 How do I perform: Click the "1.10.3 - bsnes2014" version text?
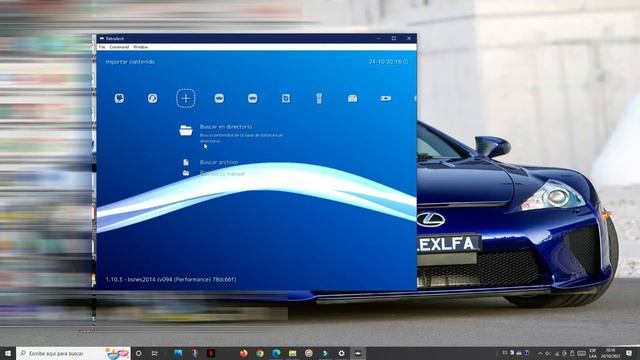pos(171,280)
